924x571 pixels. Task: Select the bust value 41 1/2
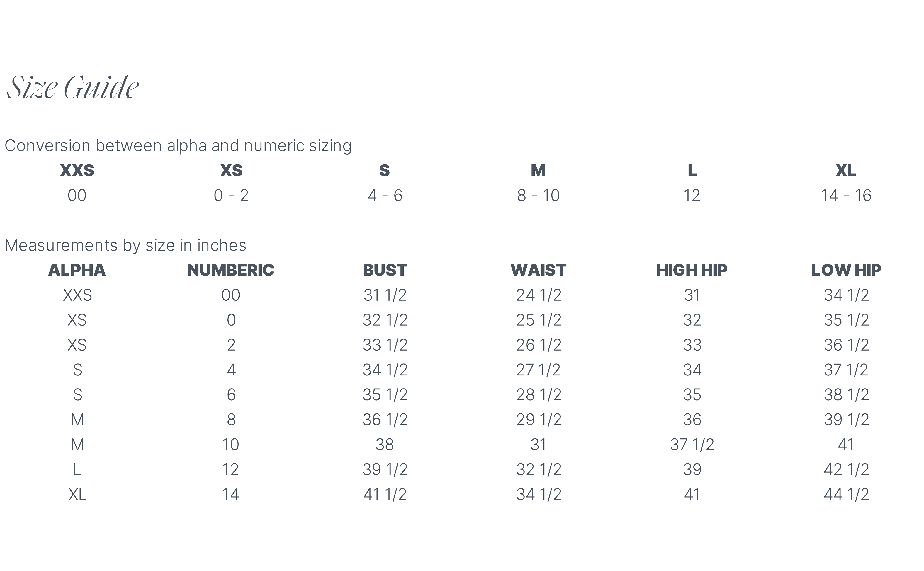pyautogui.click(x=385, y=494)
